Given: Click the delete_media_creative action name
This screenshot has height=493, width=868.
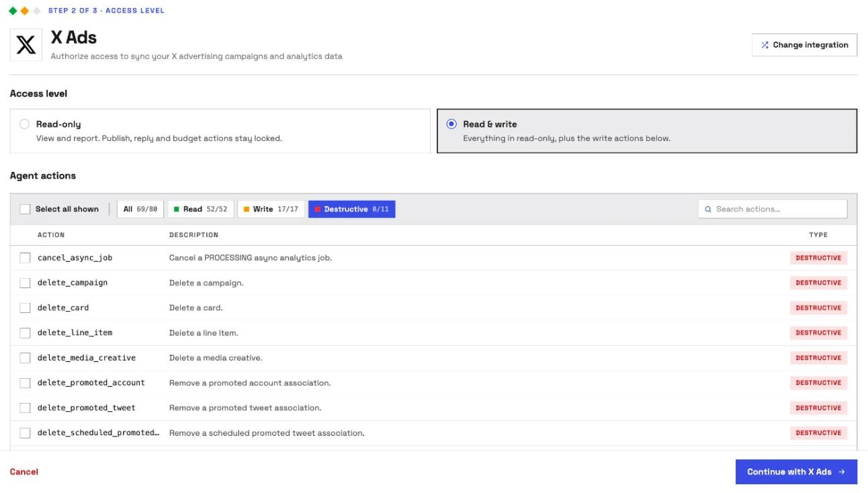Looking at the screenshot, I should click(x=87, y=358).
